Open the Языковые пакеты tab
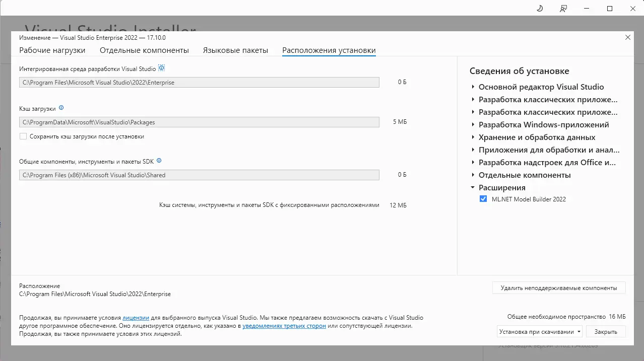The height and width of the screenshot is (361, 644). point(235,50)
